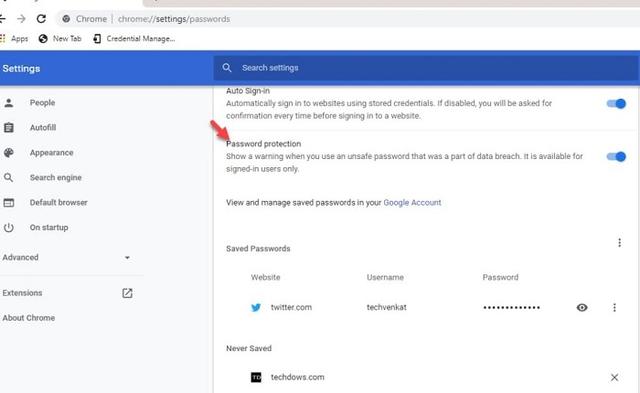Open Saved Passwords three-dot menu

(620, 243)
